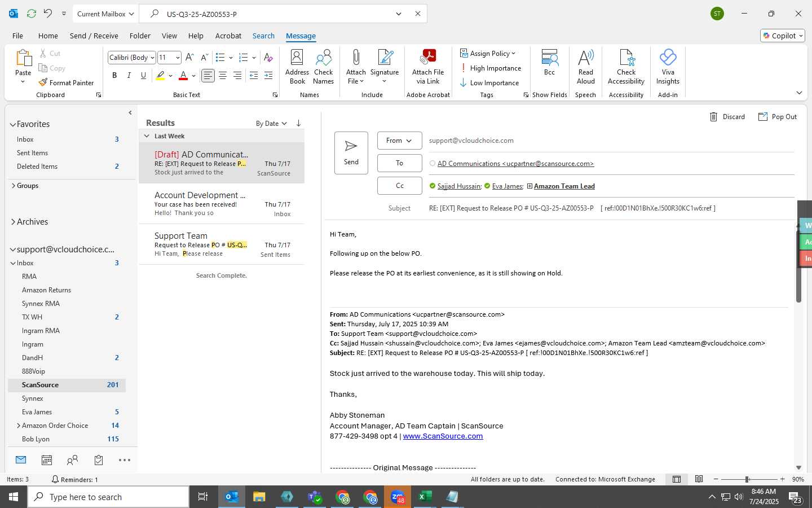Open Excel from the taskbar

pos(425,497)
